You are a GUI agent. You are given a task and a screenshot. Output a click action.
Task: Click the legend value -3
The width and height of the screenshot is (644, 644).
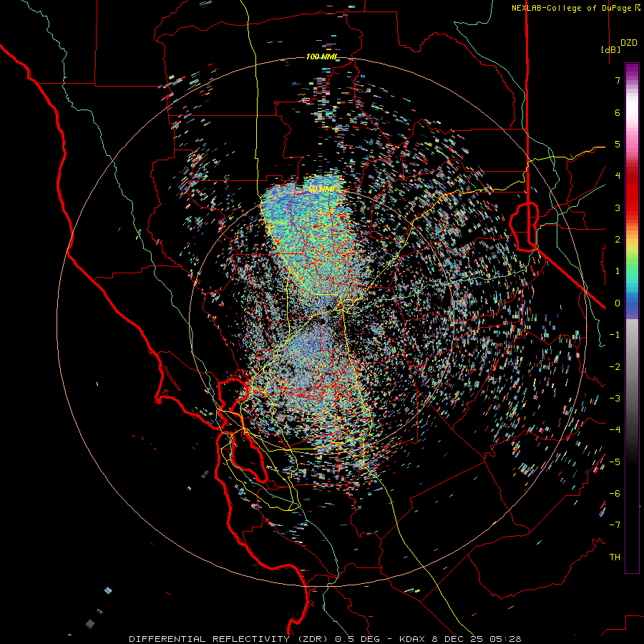pos(615,399)
